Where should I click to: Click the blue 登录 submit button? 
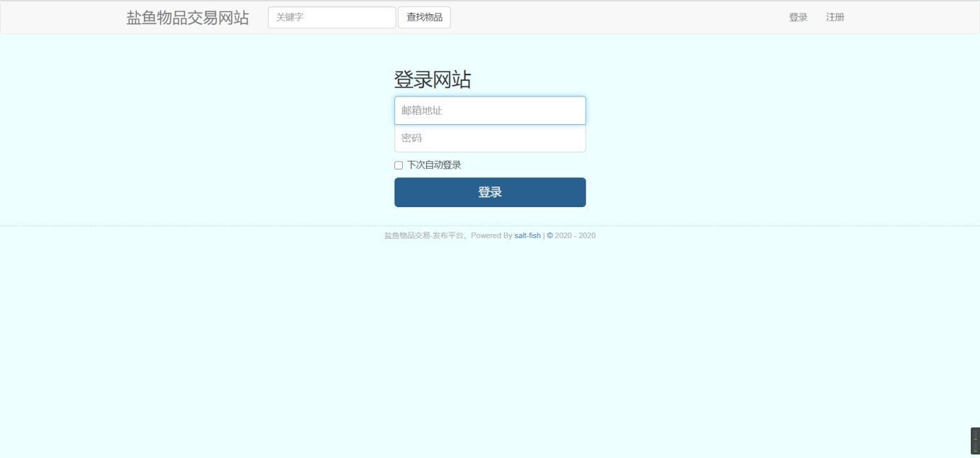pyautogui.click(x=490, y=192)
